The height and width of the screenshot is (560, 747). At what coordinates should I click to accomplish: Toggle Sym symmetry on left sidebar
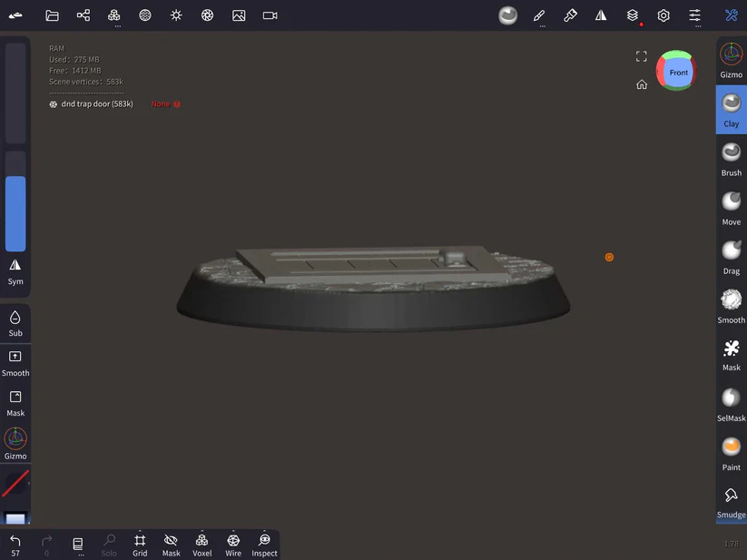[15, 272]
